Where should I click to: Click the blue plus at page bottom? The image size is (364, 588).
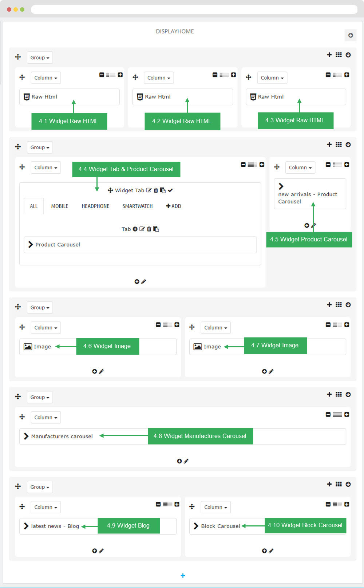(183, 575)
